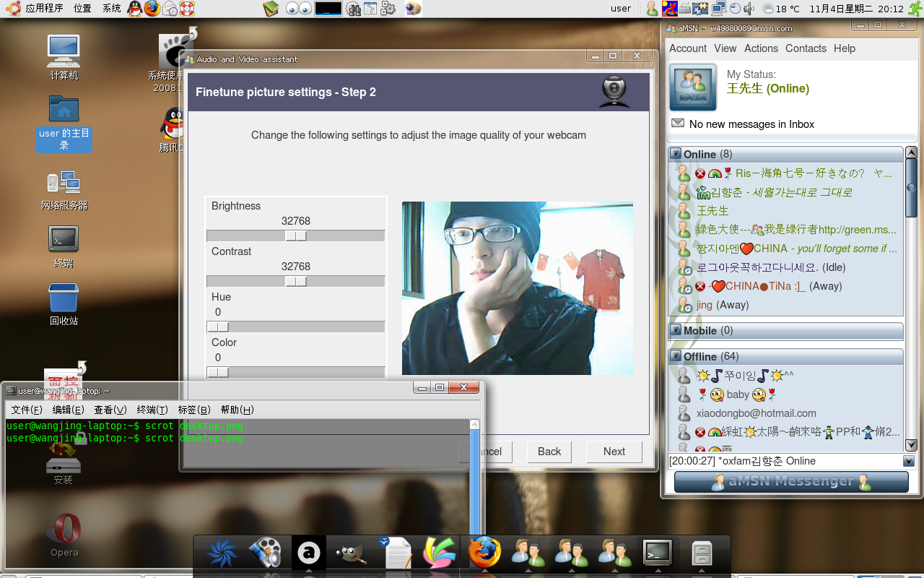
Task: Open the weather applet showing 18 °C
Action: [x=782, y=9]
